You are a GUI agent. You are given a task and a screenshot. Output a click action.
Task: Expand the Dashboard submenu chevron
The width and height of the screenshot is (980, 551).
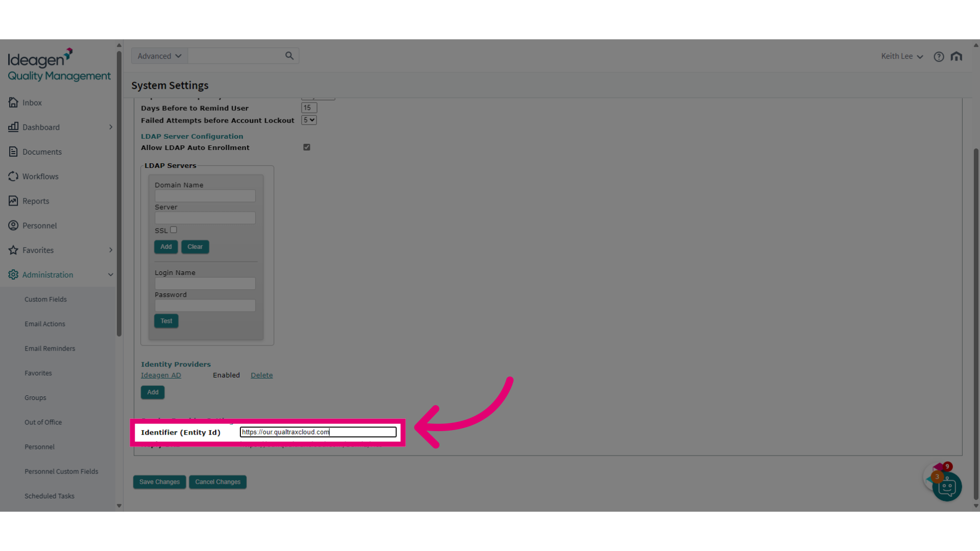(x=111, y=127)
